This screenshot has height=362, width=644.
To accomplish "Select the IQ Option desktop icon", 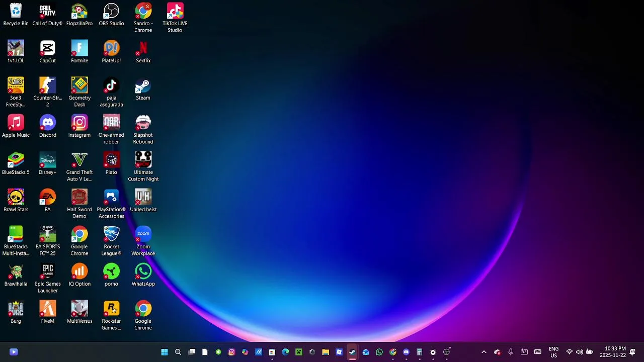I will point(79,275).
